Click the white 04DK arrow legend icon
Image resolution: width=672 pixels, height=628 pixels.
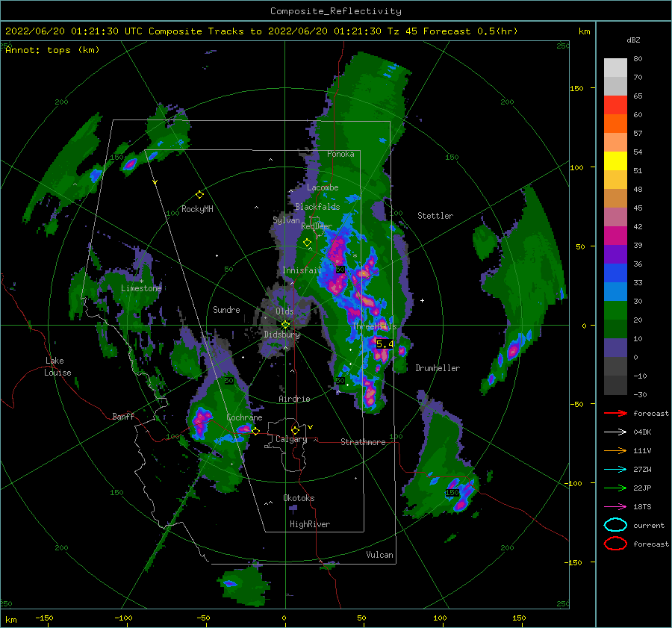tap(615, 432)
